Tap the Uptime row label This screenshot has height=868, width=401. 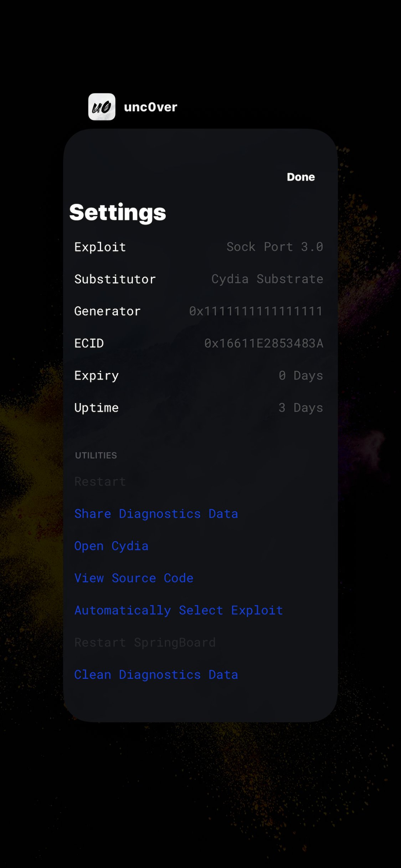coord(97,408)
